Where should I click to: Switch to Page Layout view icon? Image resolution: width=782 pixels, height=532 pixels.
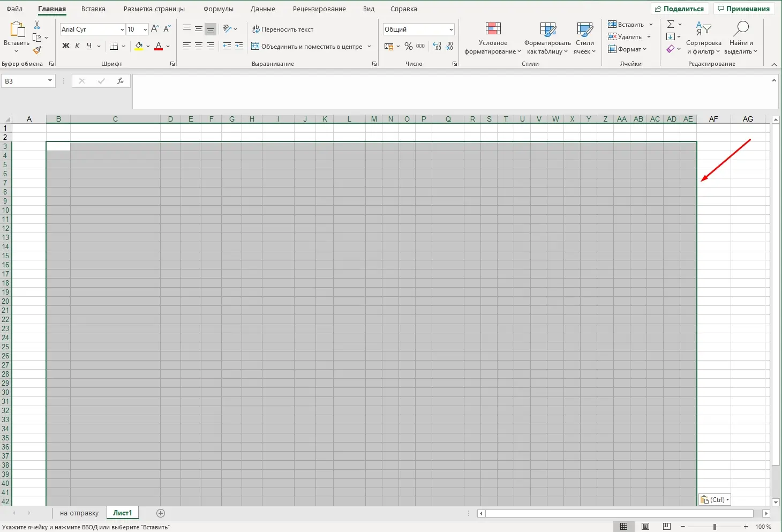tap(645, 527)
